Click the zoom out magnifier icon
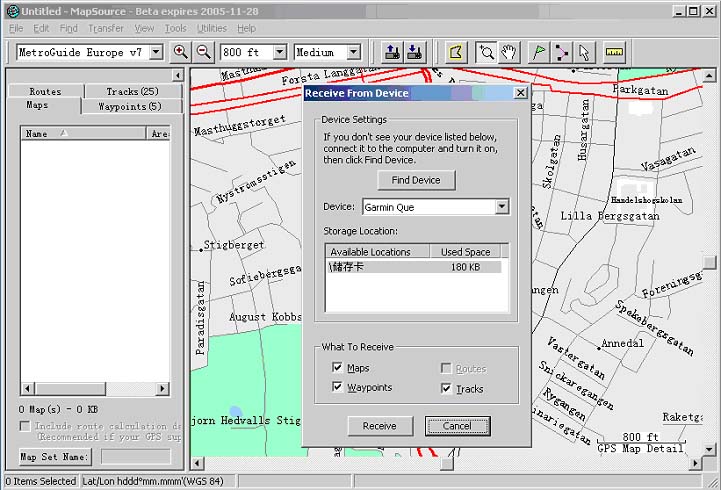The height and width of the screenshot is (490, 721). coord(204,52)
